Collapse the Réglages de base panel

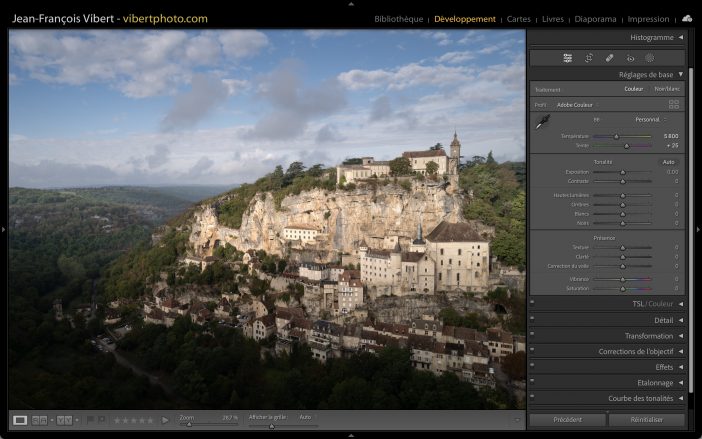point(680,74)
